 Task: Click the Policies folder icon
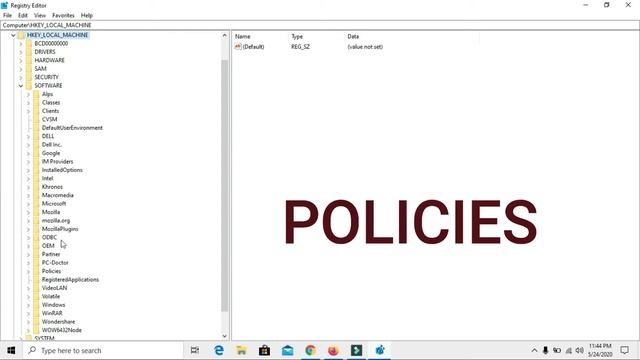(x=37, y=271)
